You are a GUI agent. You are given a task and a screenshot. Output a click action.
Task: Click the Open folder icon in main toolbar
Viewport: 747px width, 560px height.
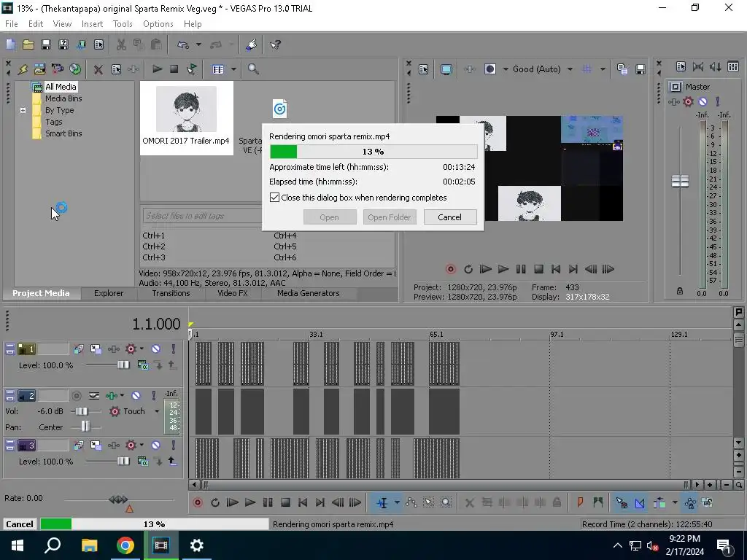28,44
